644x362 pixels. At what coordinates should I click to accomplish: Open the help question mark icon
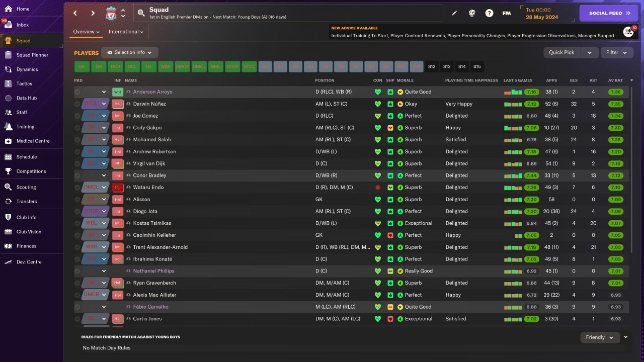pos(489,13)
